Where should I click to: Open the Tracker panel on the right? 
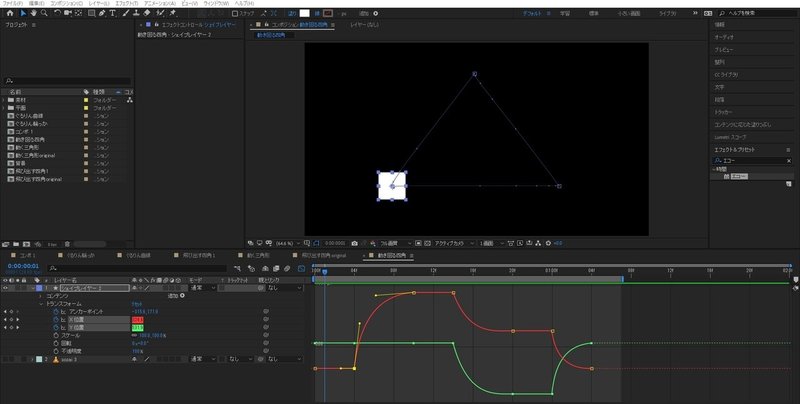click(723, 112)
